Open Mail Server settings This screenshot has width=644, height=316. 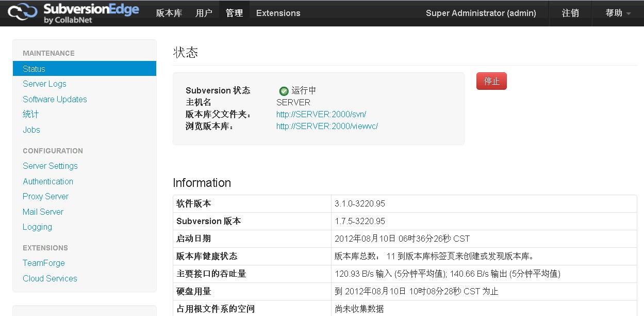click(43, 212)
